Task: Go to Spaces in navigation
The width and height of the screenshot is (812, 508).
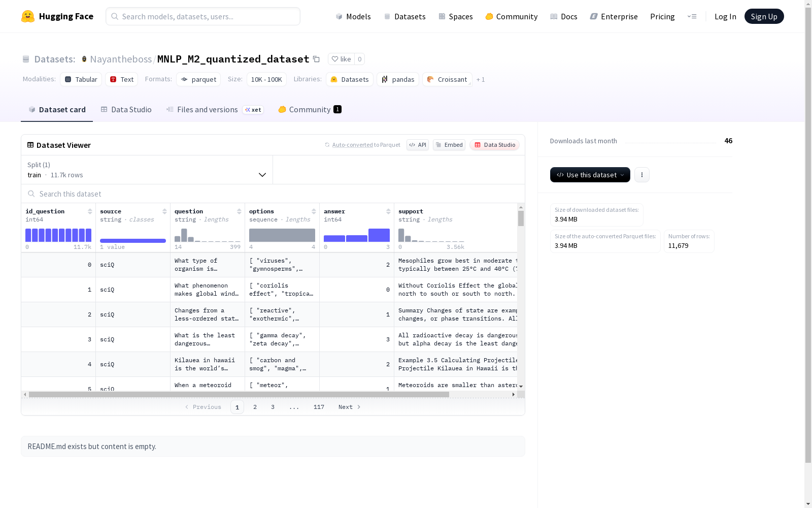Action: coord(455,16)
